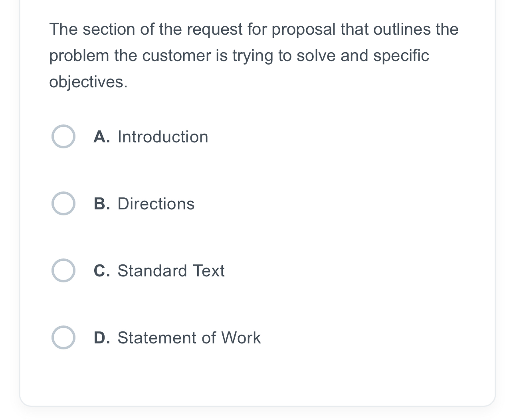Pick the Statement of Work radio button
515x420 pixels.
point(63,337)
